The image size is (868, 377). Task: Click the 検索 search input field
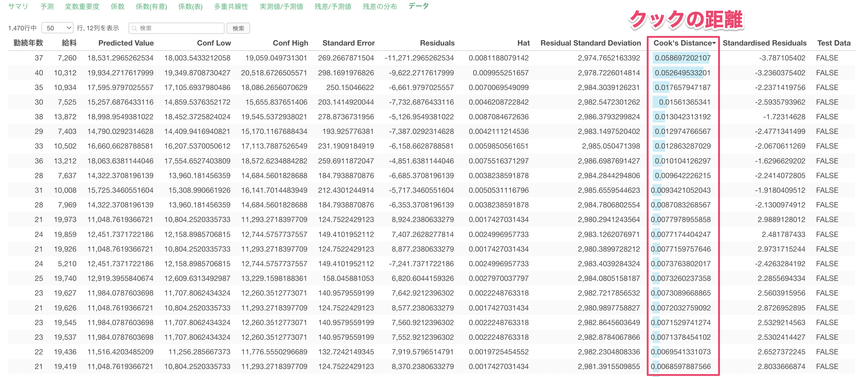coord(177,28)
